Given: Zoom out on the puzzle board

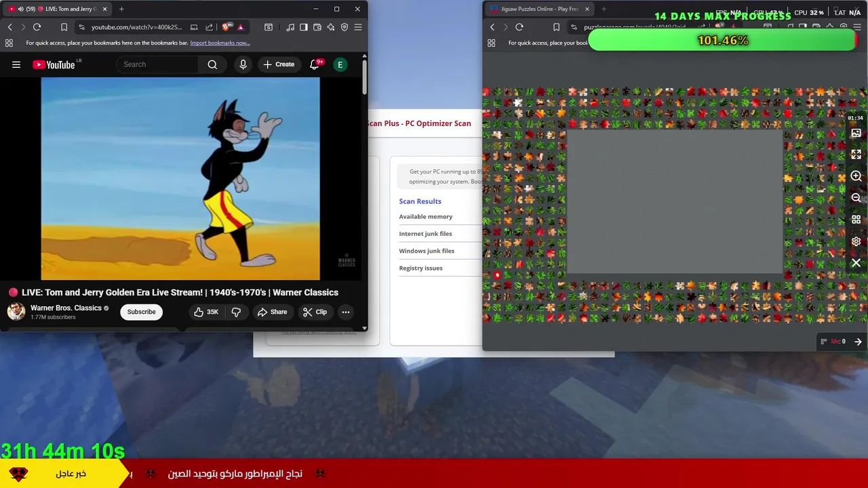Looking at the screenshot, I should (x=856, y=198).
